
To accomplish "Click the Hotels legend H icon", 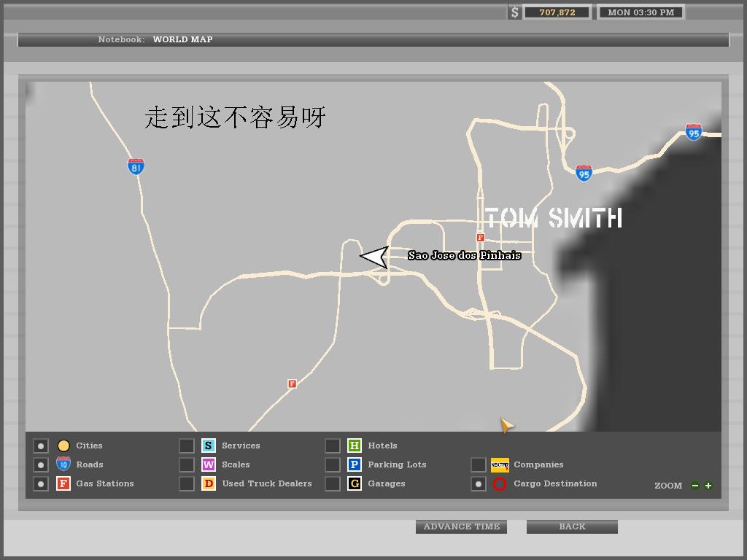I will tap(354, 446).
